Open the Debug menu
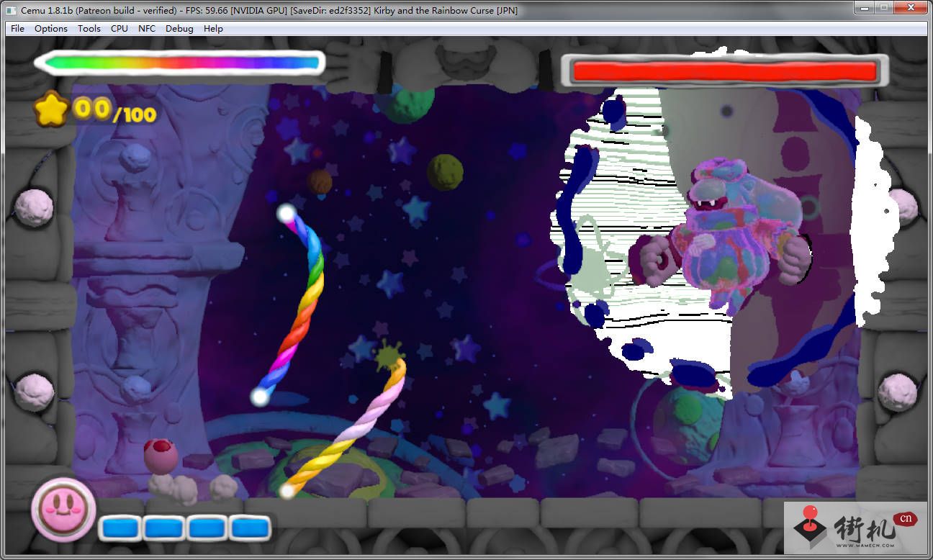The image size is (933, 560). coord(179,29)
